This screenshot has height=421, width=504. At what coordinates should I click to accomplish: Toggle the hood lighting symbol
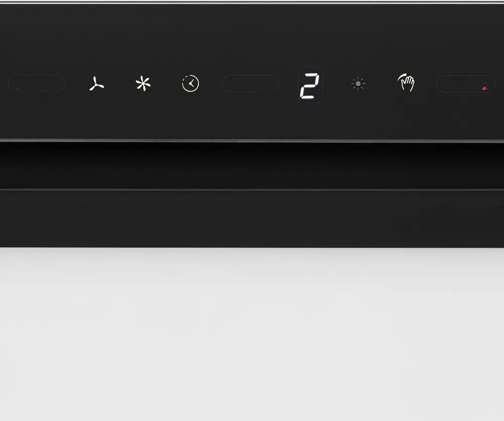358,84
